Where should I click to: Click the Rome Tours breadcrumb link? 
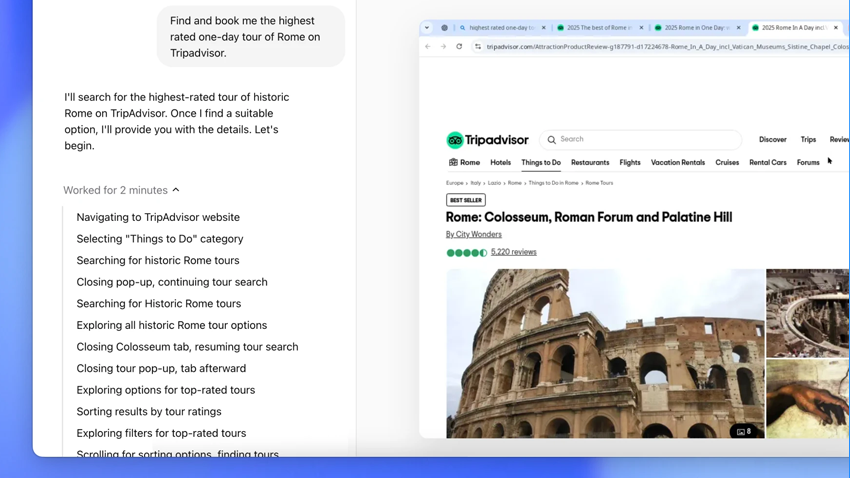coord(599,183)
